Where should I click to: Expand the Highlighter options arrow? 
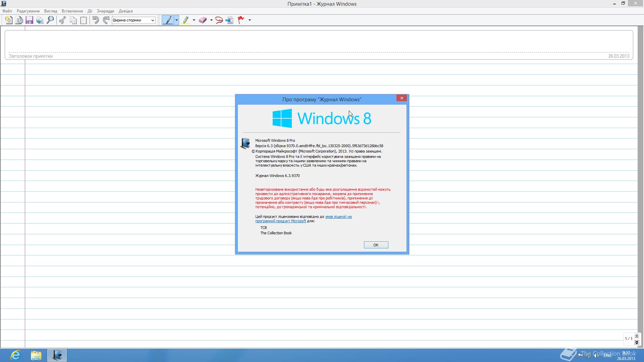(x=194, y=20)
